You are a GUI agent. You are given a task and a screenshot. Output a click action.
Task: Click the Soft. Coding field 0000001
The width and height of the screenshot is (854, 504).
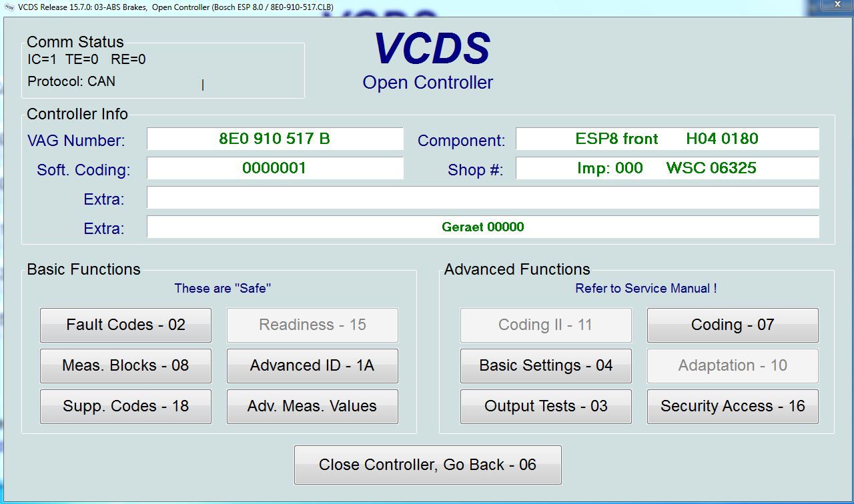[x=275, y=168]
